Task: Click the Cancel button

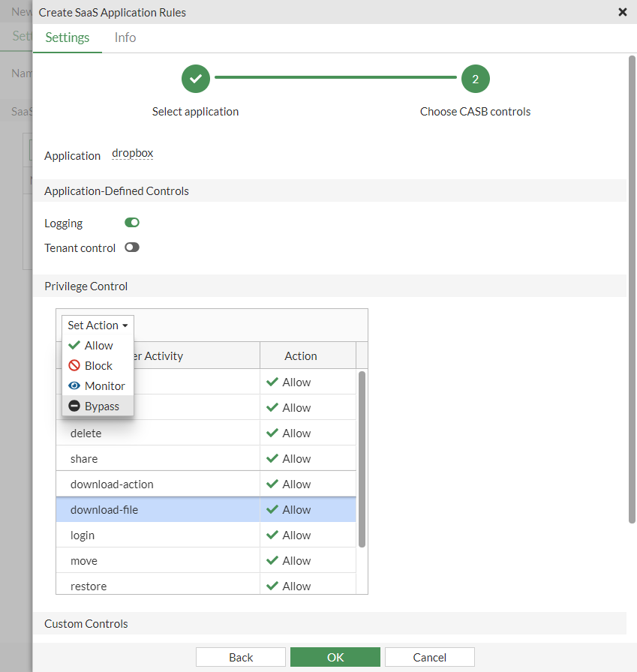Action: click(429, 657)
